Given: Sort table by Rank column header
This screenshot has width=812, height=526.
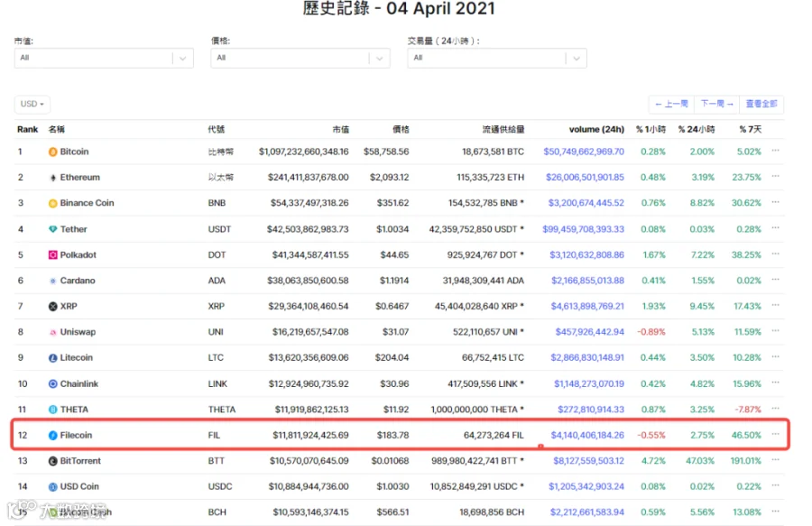Looking at the screenshot, I should point(27,129).
